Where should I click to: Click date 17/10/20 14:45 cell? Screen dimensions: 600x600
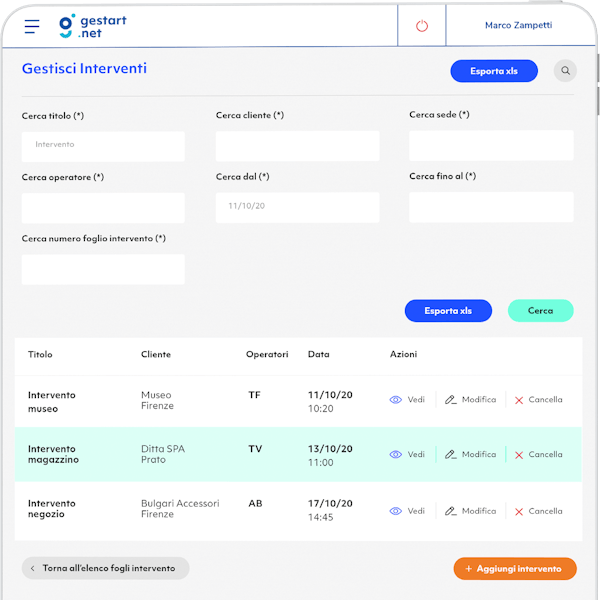click(330, 510)
